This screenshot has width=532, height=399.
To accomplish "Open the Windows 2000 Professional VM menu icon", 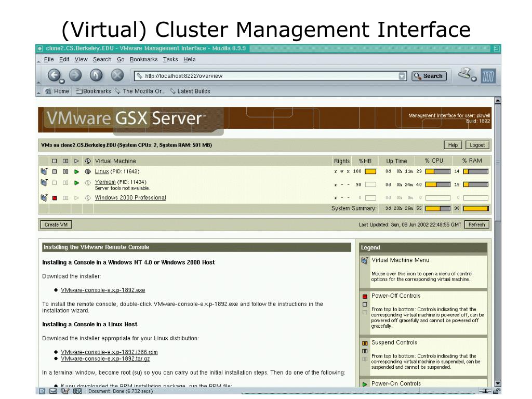I will coord(44,197).
